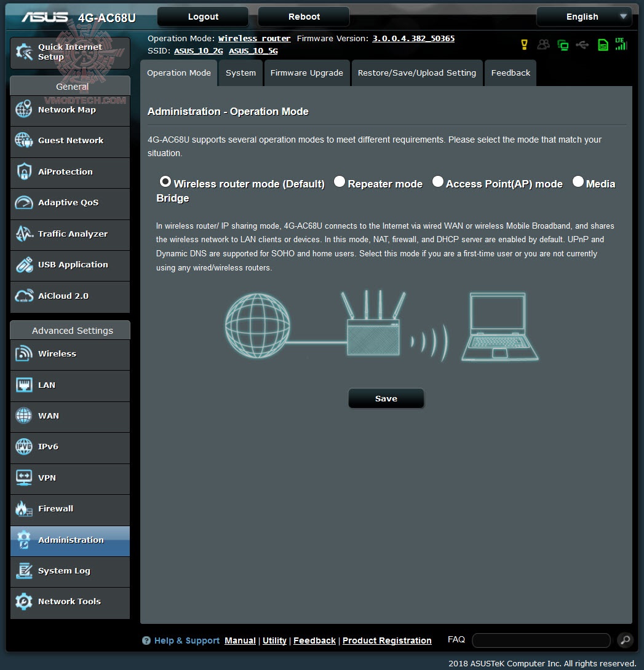Click the IPv6 icon
The image size is (644, 670).
coord(24,446)
